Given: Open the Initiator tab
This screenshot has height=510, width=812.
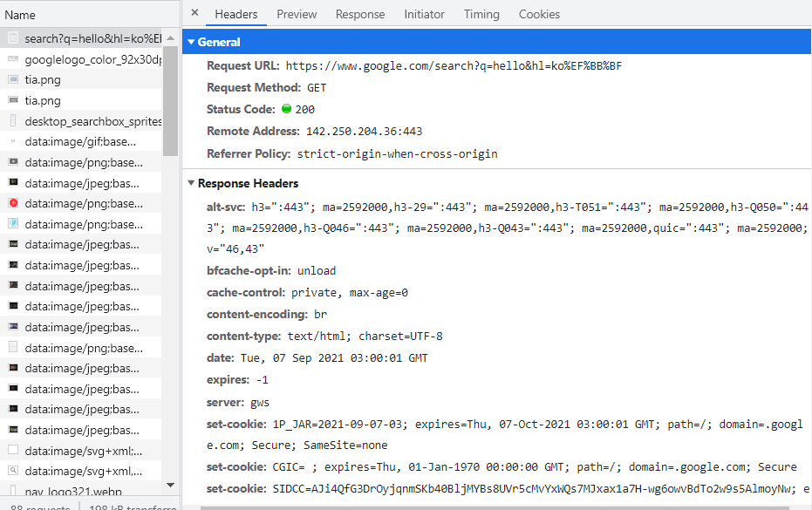Looking at the screenshot, I should tap(424, 14).
